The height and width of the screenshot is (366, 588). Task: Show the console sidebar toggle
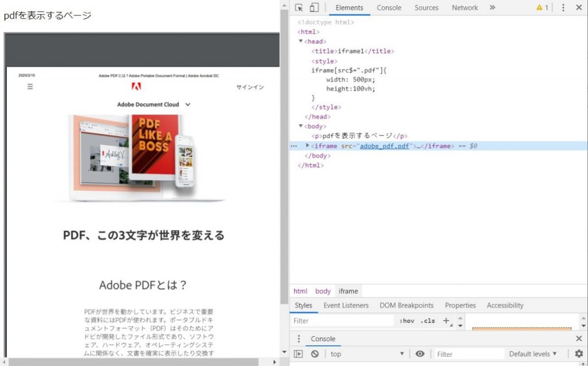click(x=298, y=354)
